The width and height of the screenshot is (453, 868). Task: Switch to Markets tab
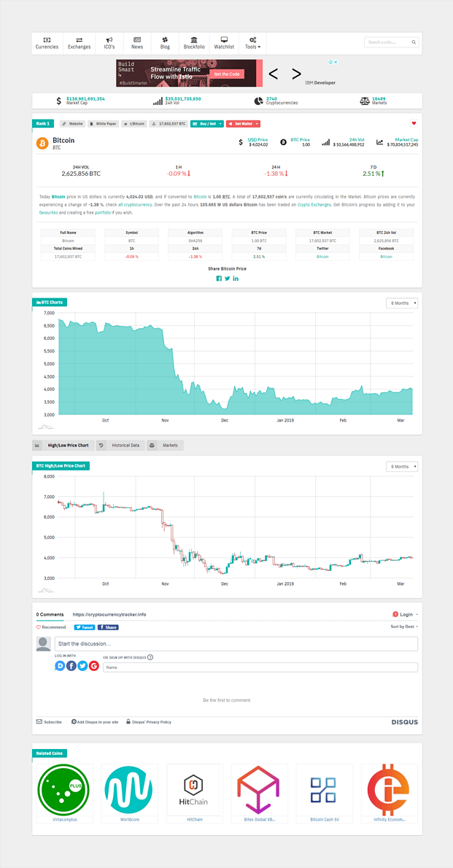pyautogui.click(x=165, y=445)
